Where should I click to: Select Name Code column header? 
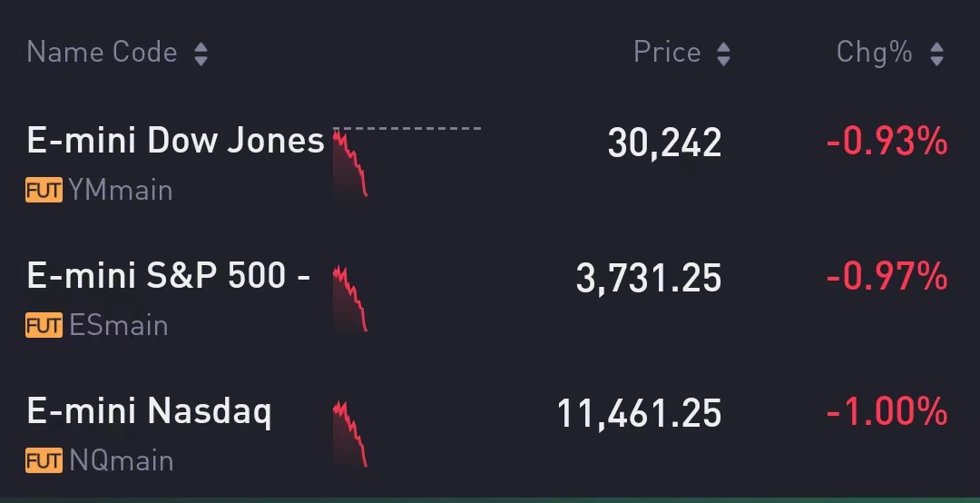tap(103, 53)
